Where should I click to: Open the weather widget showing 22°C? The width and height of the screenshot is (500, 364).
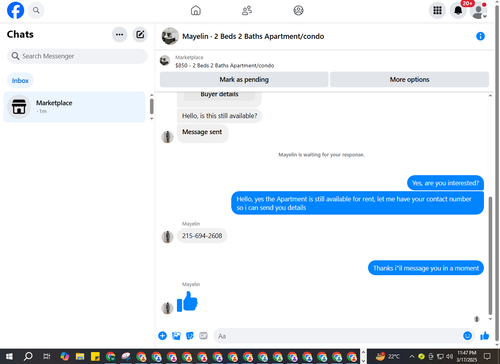387,356
